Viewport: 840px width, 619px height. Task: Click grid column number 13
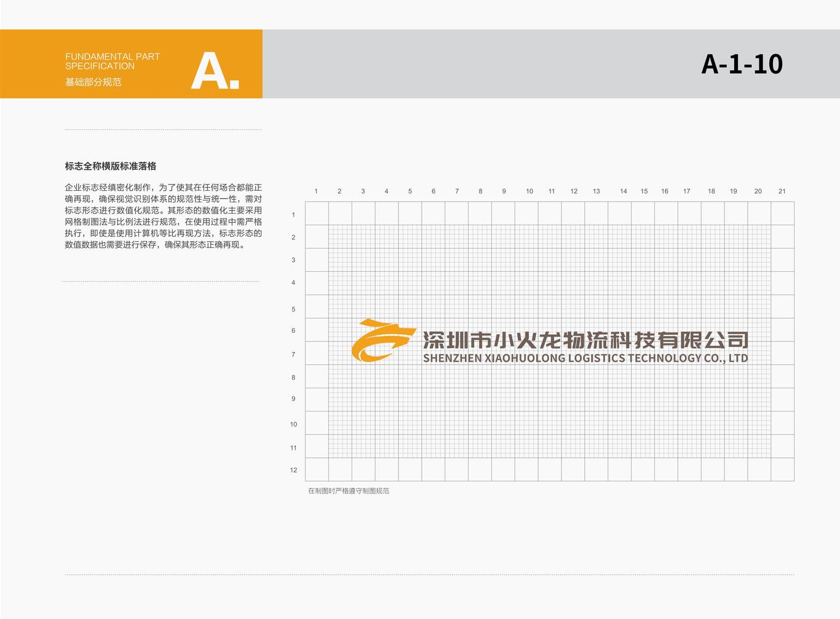(596, 191)
